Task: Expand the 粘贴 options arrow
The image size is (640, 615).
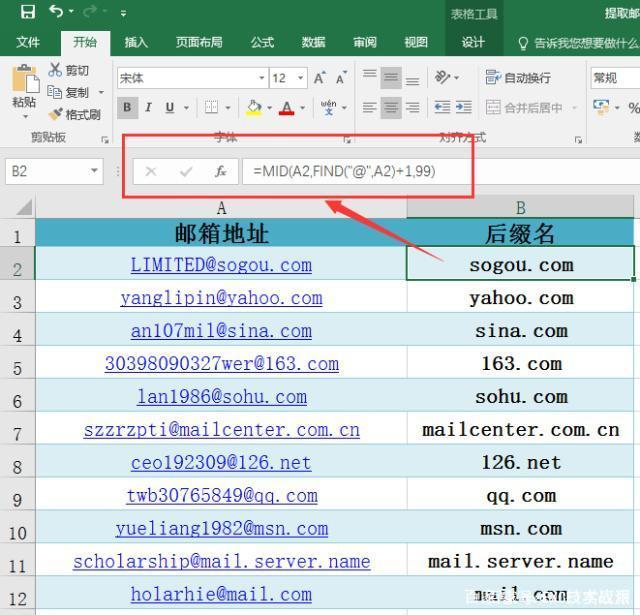Action: click(x=25, y=117)
